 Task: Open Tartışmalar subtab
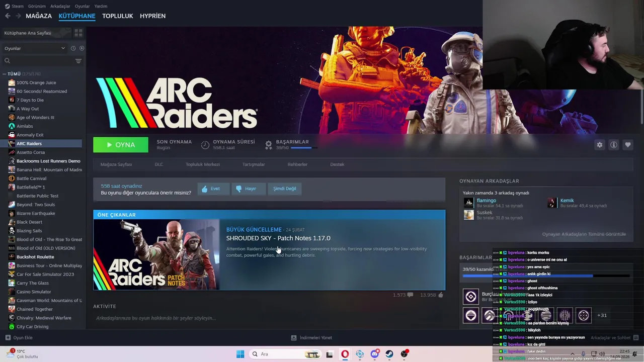[x=254, y=164]
